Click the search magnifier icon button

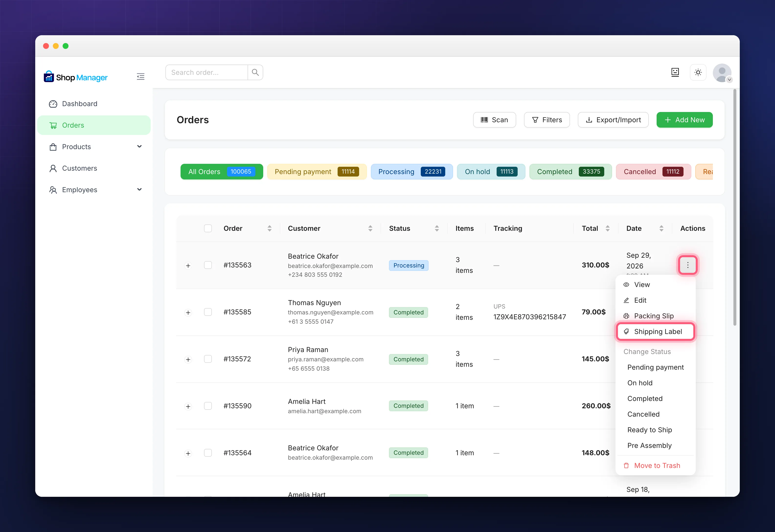pos(255,72)
